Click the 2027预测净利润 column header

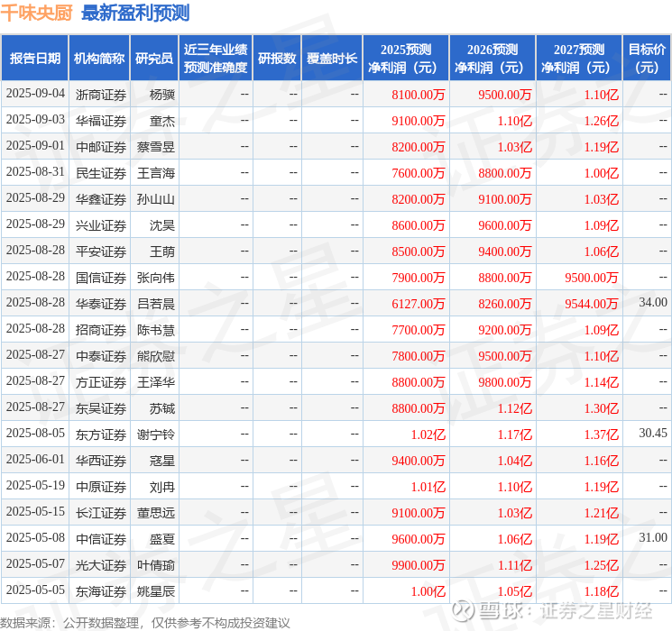point(579,59)
